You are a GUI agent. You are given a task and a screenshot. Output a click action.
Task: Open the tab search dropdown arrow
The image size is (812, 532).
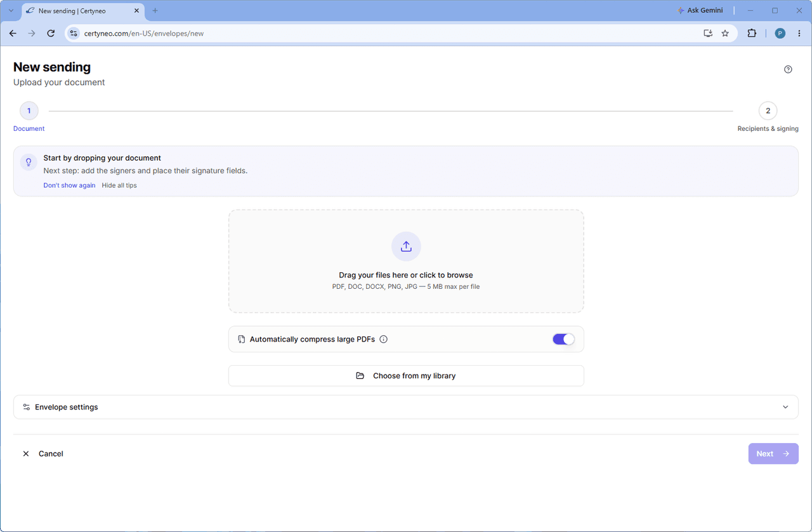pos(11,11)
